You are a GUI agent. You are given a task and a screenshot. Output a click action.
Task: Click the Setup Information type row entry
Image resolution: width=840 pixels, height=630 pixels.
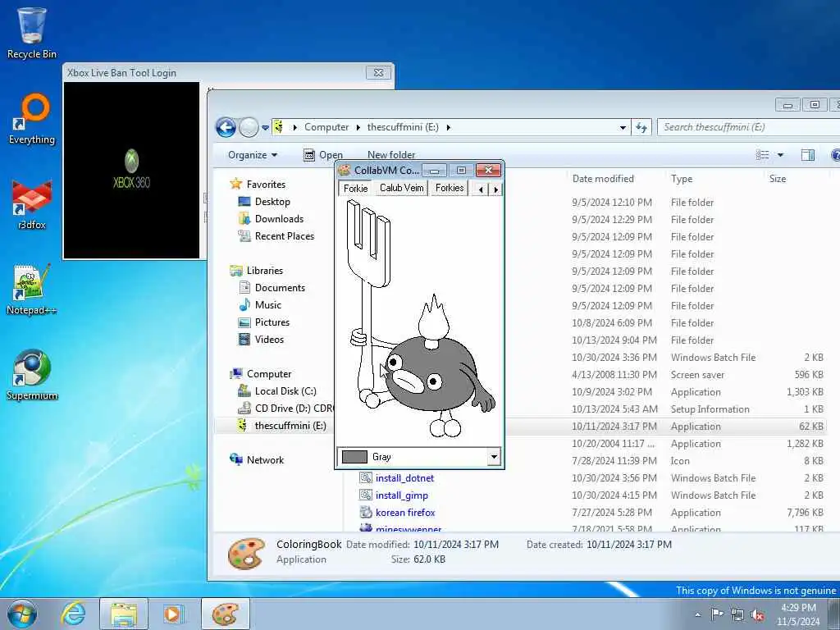pos(710,409)
